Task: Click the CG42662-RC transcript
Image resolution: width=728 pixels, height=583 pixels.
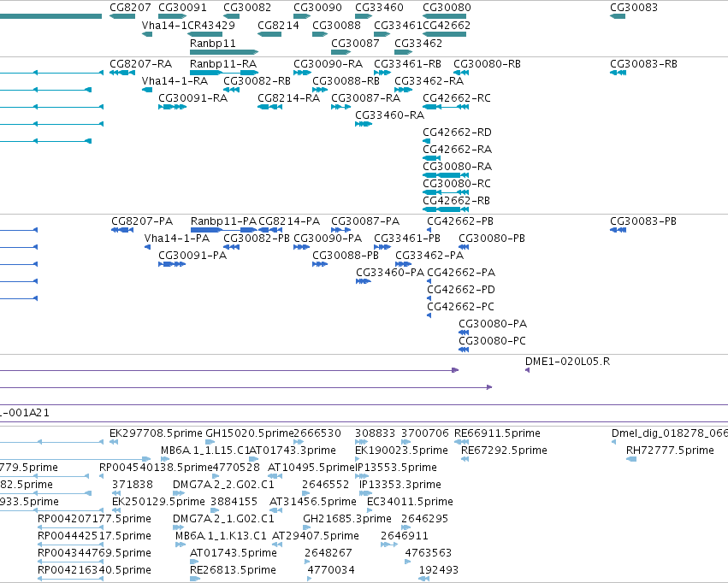Action: 446,107
